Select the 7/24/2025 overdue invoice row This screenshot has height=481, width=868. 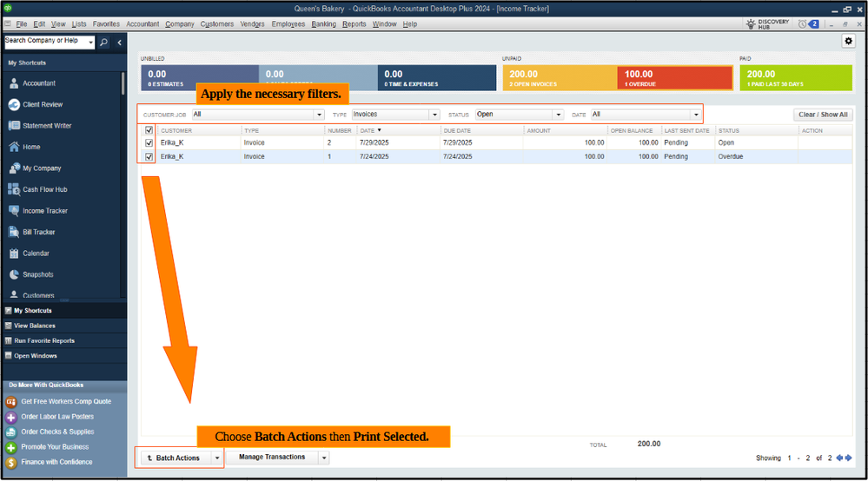pos(495,156)
